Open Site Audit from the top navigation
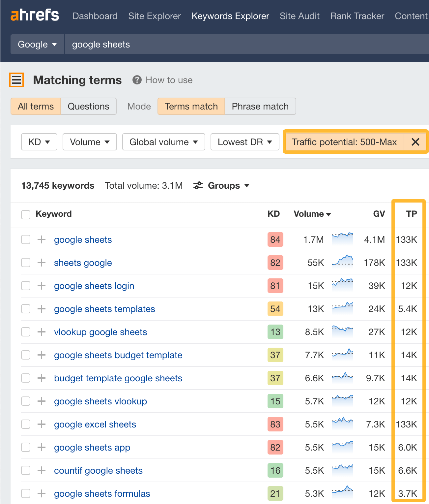 (x=299, y=16)
